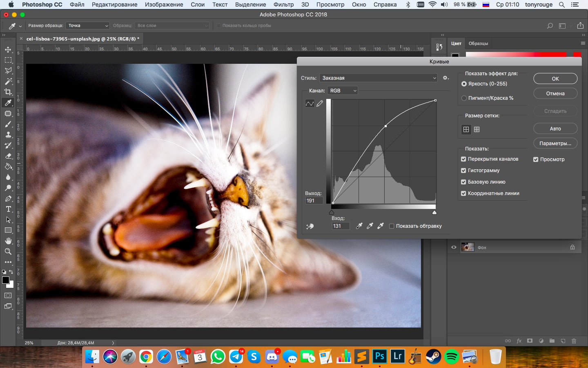The height and width of the screenshot is (368, 588).
Task: Click the white point slider under the curve
Action: 434,213
